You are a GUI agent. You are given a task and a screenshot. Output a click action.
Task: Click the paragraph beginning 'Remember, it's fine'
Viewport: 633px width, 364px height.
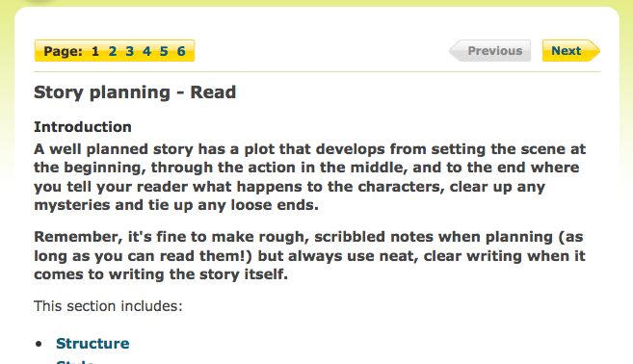[309, 255]
